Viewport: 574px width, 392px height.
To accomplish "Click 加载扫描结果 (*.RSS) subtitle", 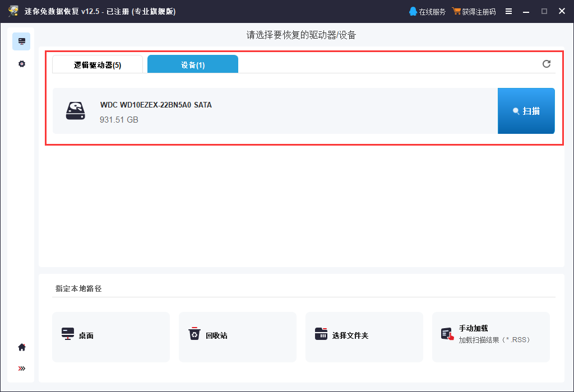I will pos(494,340).
